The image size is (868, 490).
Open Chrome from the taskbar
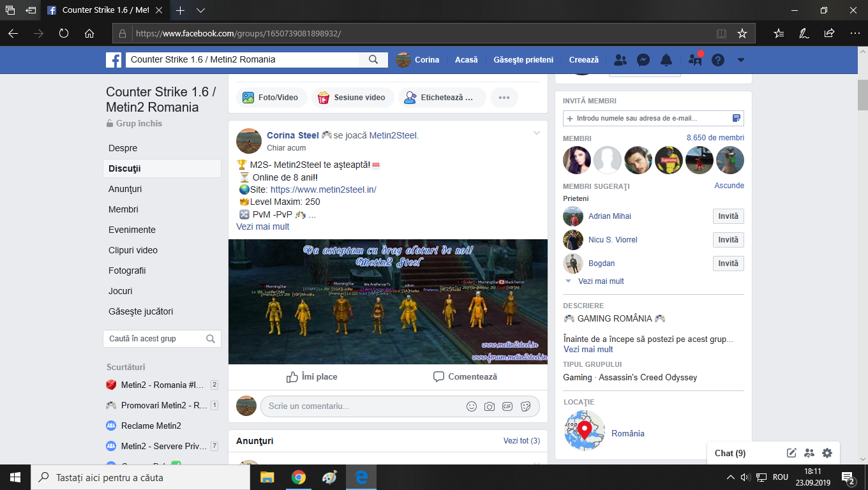[298, 477]
